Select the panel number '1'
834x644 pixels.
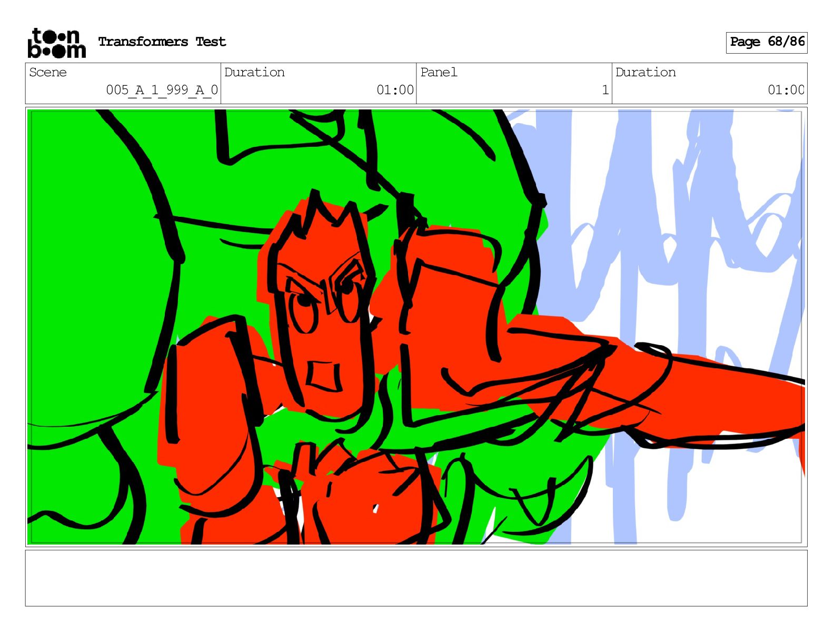click(605, 90)
